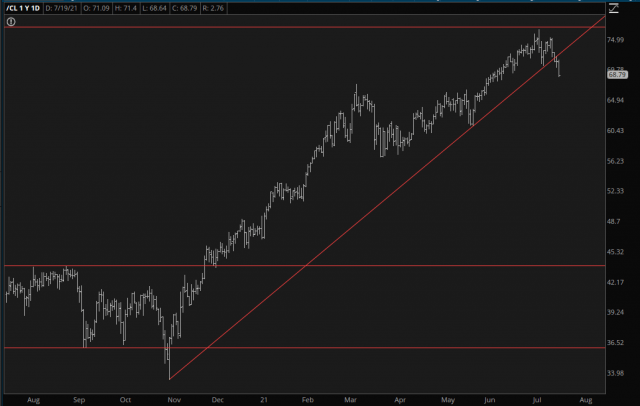The height and width of the screenshot is (406, 640).
Task: Click the highlighted 68.79 price bubble on axis
Action: [617, 74]
